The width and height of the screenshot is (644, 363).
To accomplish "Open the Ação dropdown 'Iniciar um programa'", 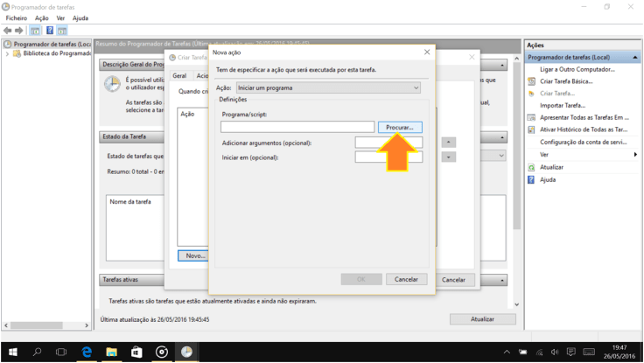I will coord(327,87).
